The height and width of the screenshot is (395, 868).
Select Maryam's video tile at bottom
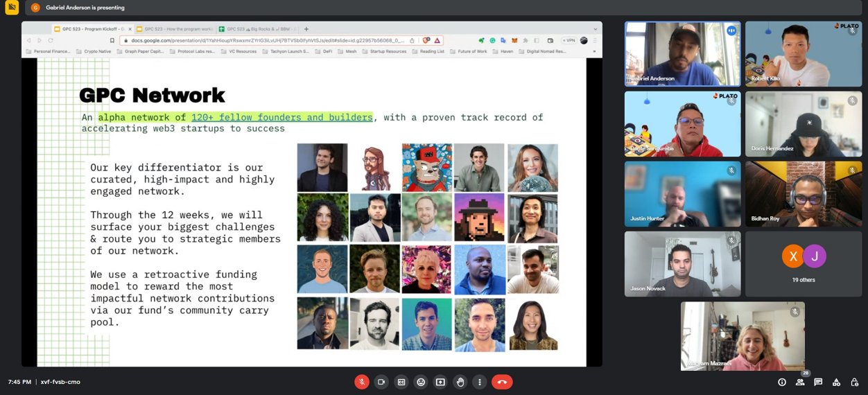[743, 336]
